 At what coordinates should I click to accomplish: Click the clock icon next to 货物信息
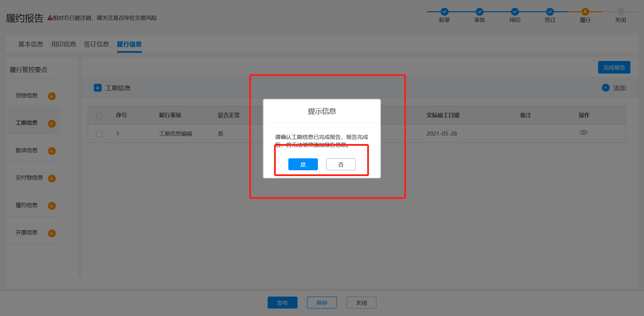(52, 96)
